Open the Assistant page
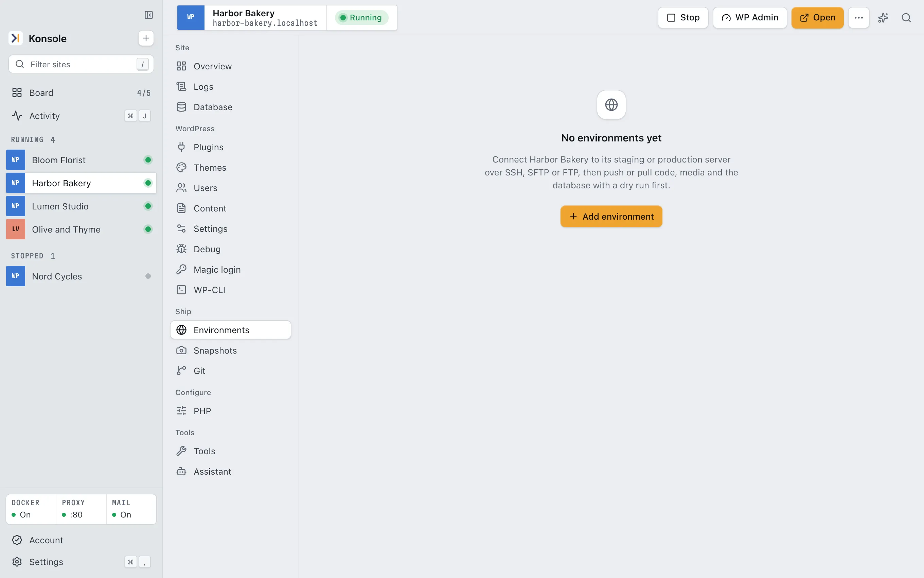Viewport: 924px width, 578px height. [231, 471]
